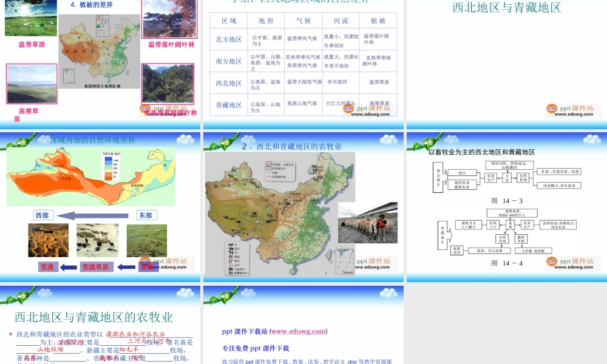Viewport: 607px width, 364px height.
Task: Select the heading 以畜牧业为主的西北地区和青藏地区
Action: (x=481, y=152)
